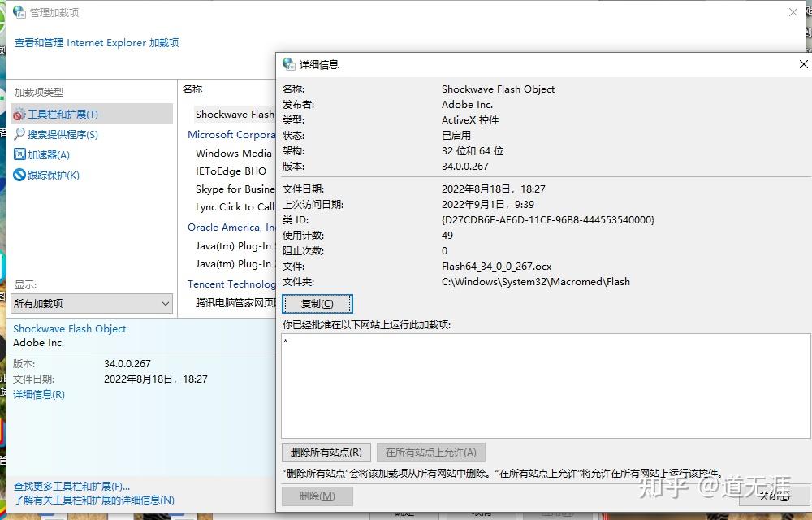Click 查看和管理 Internet Explorer 加载项 heading

click(x=97, y=43)
